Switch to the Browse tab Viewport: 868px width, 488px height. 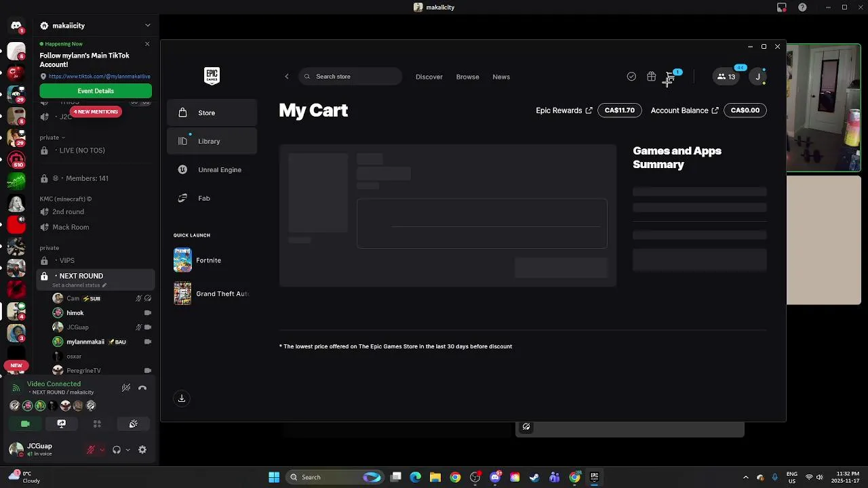tap(467, 77)
